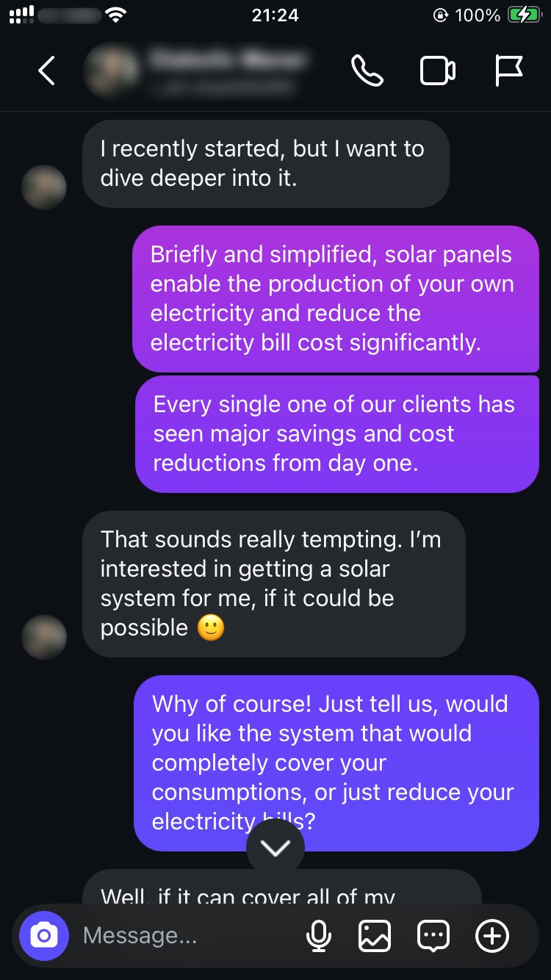Start an audio call with phone icon

click(x=367, y=71)
